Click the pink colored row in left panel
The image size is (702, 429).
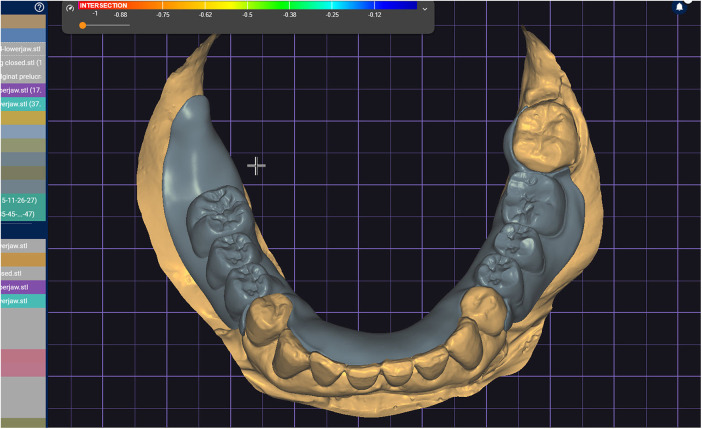click(23, 363)
